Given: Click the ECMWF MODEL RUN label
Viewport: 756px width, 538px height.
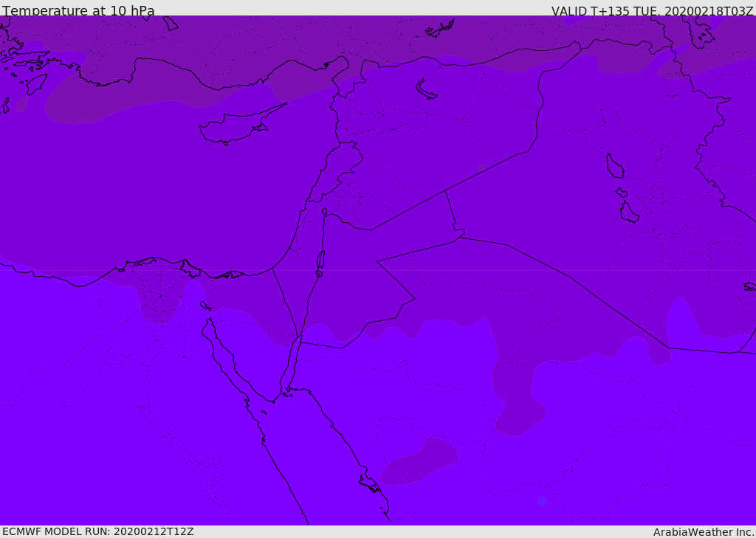Looking at the screenshot, I should pyautogui.click(x=98, y=531).
